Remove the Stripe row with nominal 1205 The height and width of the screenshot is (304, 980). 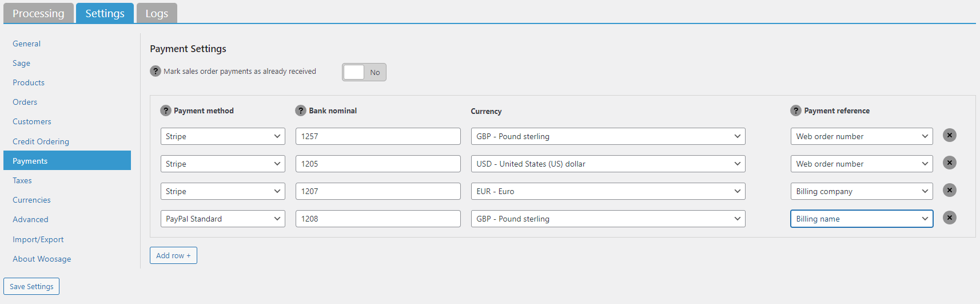click(950, 163)
